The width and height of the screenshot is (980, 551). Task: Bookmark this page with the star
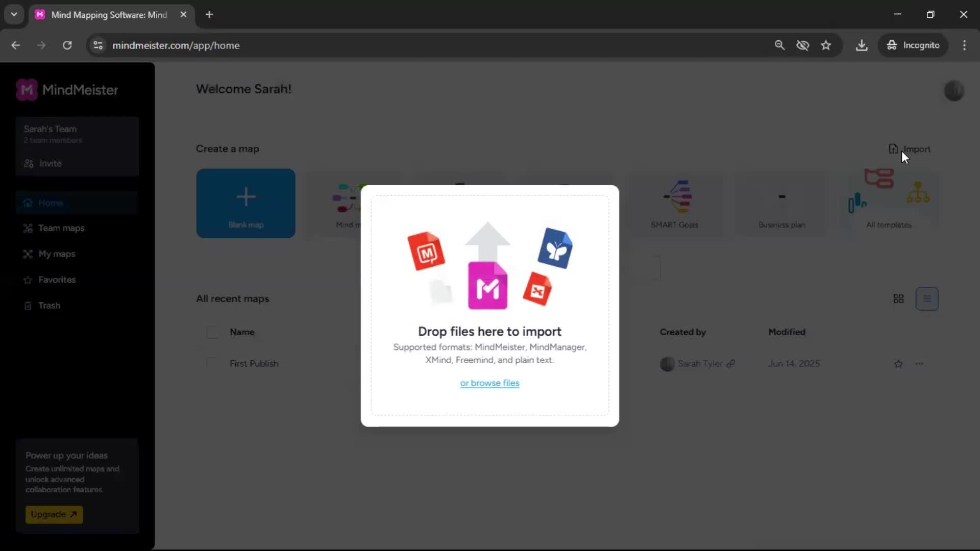coord(826,45)
